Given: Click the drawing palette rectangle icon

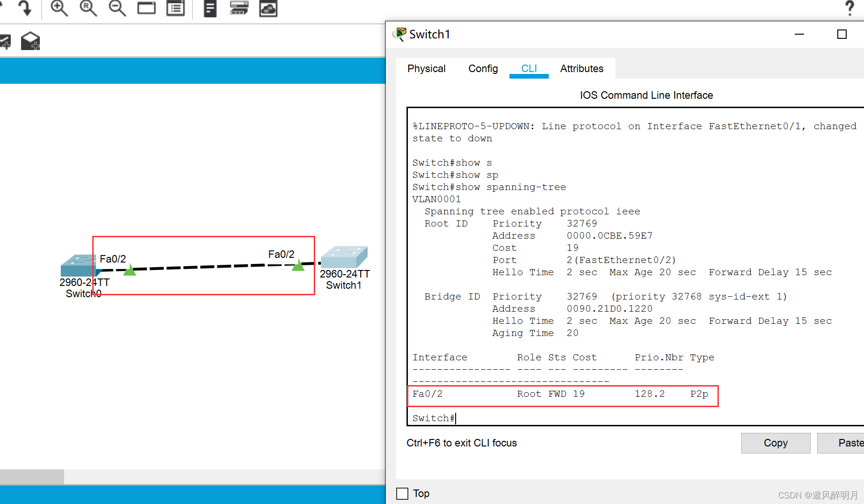Looking at the screenshot, I should click(x=147, y=8).
